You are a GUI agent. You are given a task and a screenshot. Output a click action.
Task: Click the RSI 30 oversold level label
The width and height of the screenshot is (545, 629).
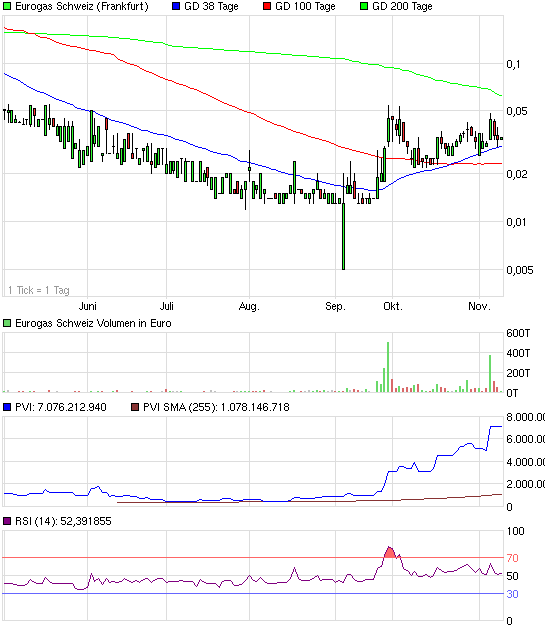(x=513, y=594)
